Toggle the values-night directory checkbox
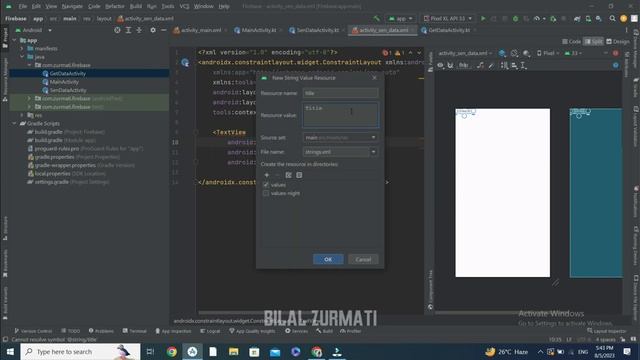The height and width of the screenshot is (360, 640). pyautogui.click(x=266, y=193)
